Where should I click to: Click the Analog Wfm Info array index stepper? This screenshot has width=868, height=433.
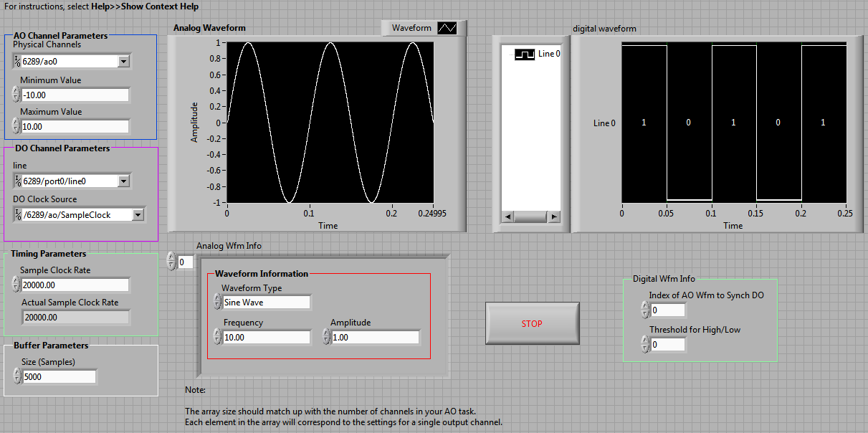coord(171,262)
